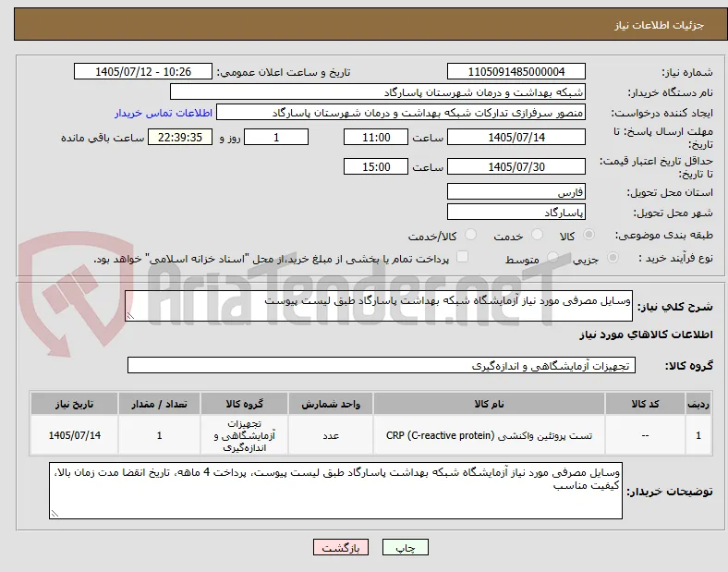Click the buyer organization name field
This screenshot has width=728, height=572.
coord(378,91)
